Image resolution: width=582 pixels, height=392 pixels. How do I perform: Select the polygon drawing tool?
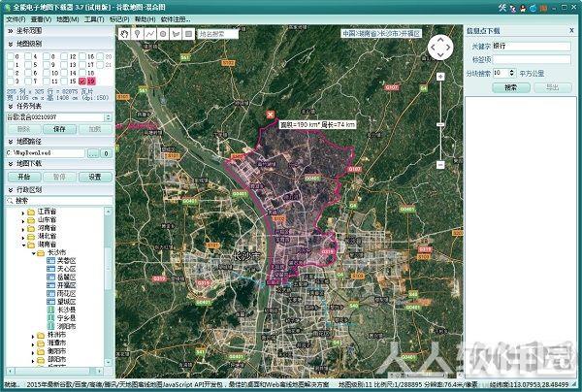pyautogui.click(x=176, y=34)
